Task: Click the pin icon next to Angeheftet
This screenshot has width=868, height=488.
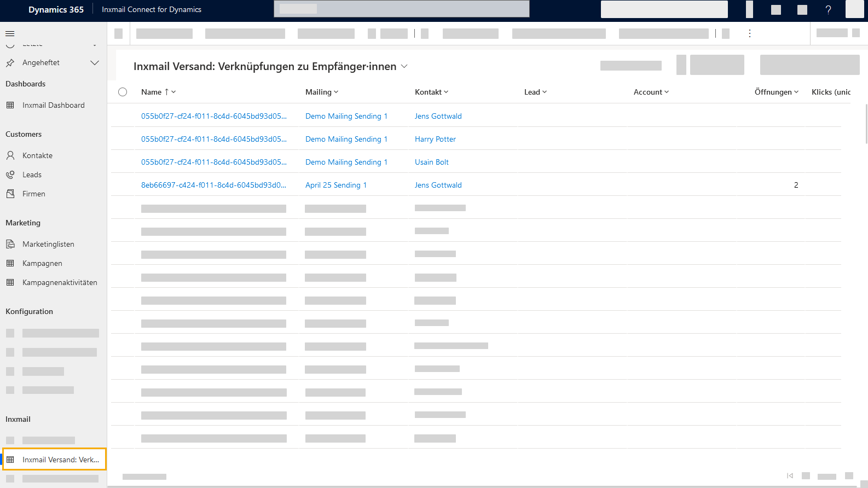Action: [x=10, y=63]
